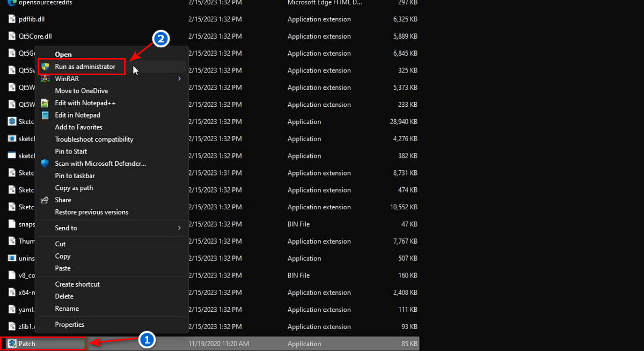This screenshot has height=351, width=644.
Task: Choose Copy as path
Action: [x=74, y=188]
